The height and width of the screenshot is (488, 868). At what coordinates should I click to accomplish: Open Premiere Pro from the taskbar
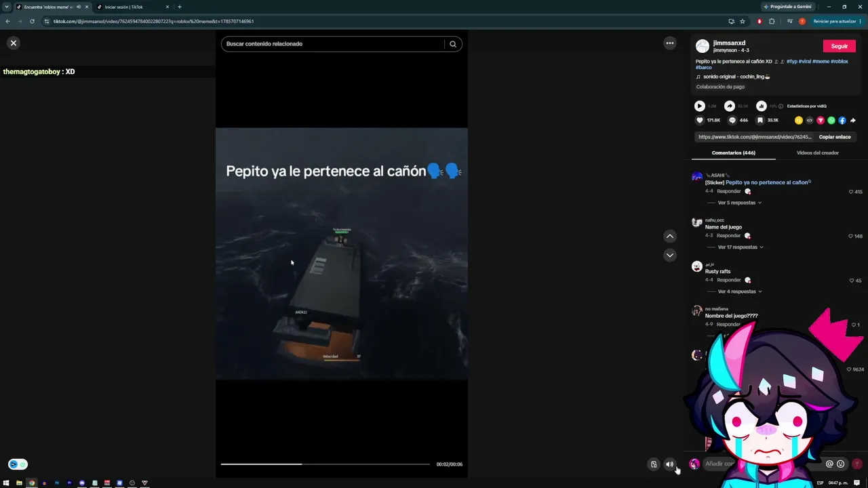tap(69, 483)
